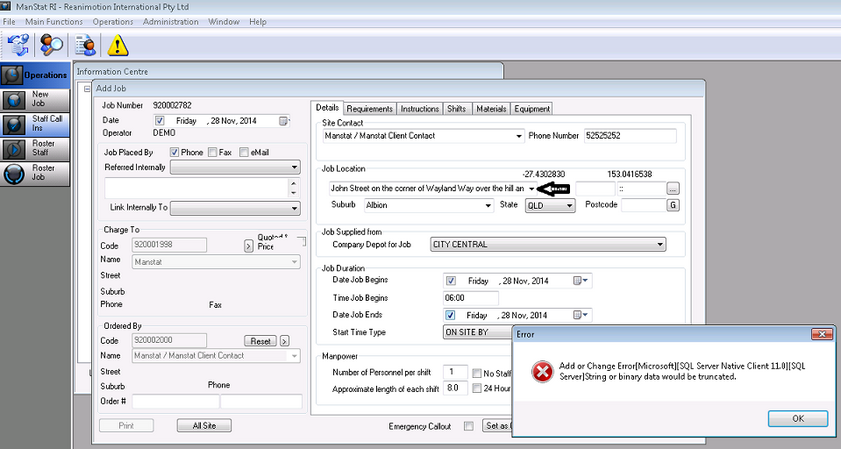This screenshot has height=449, width=841.
Task: Click the All Site button
Action: coord(204,425)
